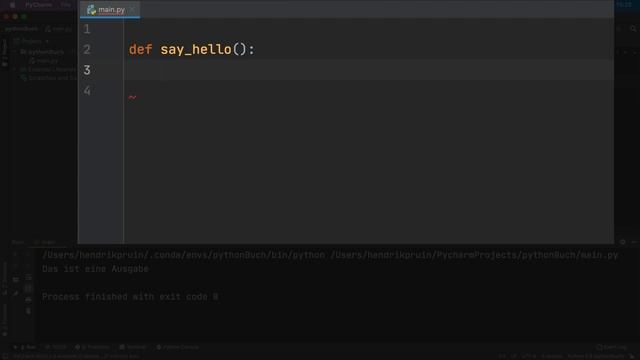Viewport: 640px width, 360px height.
Task: Open the Event Log
Action: [x=611, y=347]
